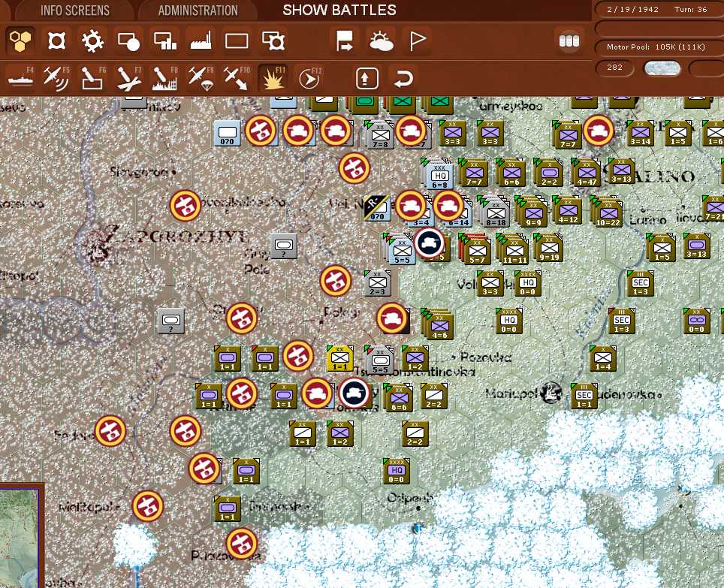Select the F9 air transport mode

click(201, 77)
